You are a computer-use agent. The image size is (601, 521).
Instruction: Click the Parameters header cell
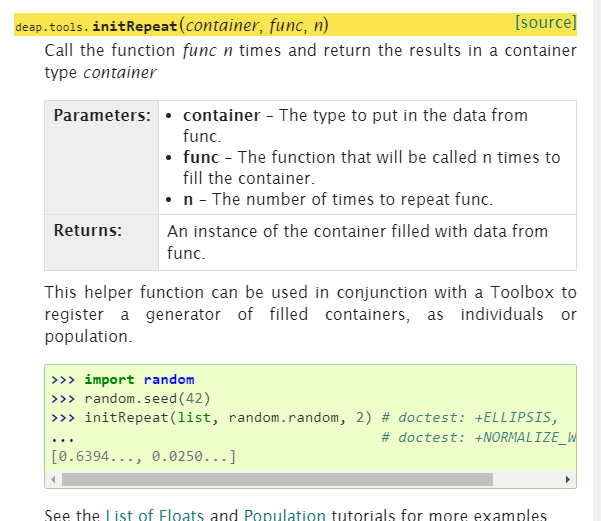(102, 116)
